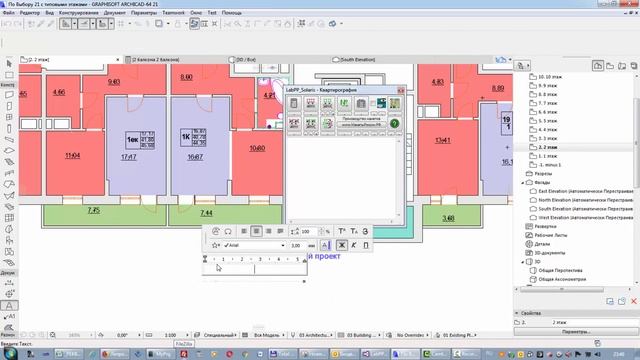Click the Параметры... button in navigator

576,332
